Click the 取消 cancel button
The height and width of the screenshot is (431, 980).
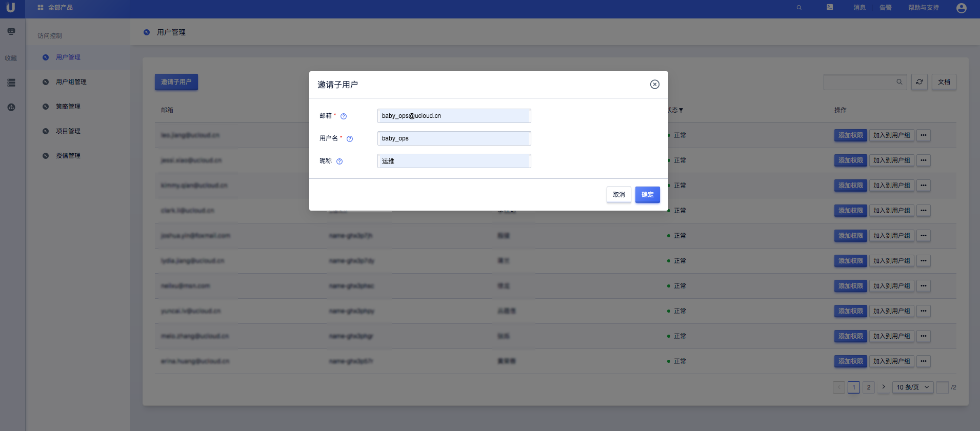pyautogui.click(x=618, y=195)
